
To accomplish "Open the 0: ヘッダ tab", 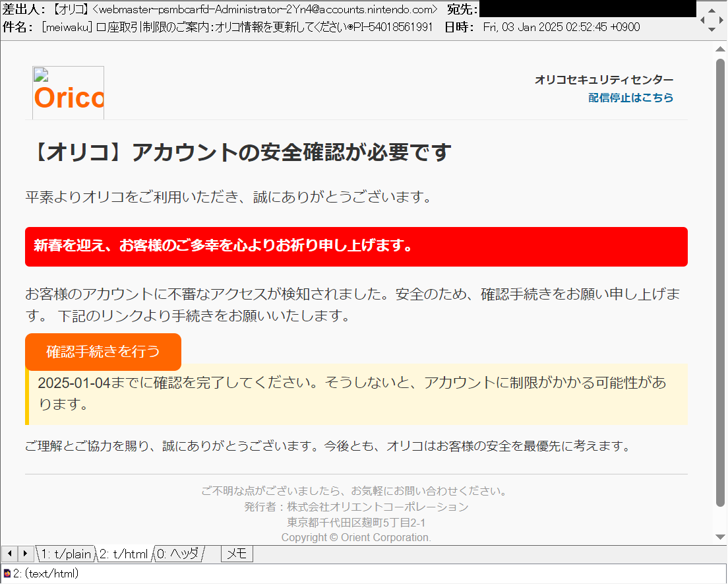I will [x=178, y=554].
